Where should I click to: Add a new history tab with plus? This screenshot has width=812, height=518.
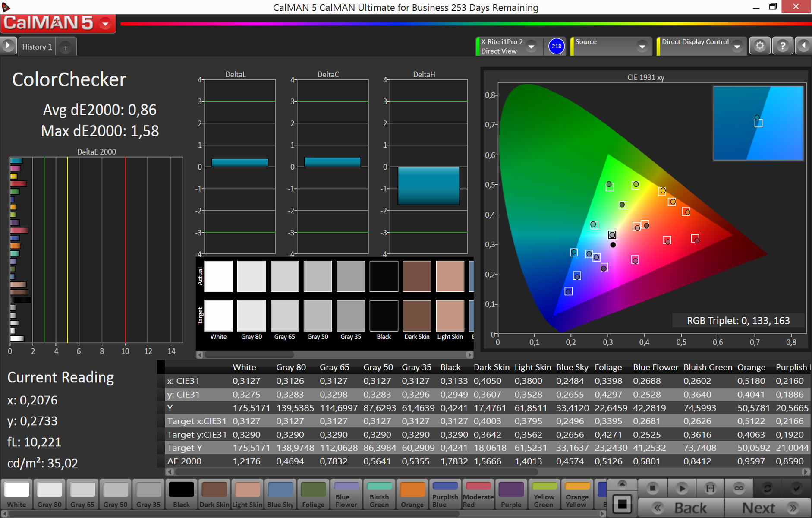[x=65, y=47]
